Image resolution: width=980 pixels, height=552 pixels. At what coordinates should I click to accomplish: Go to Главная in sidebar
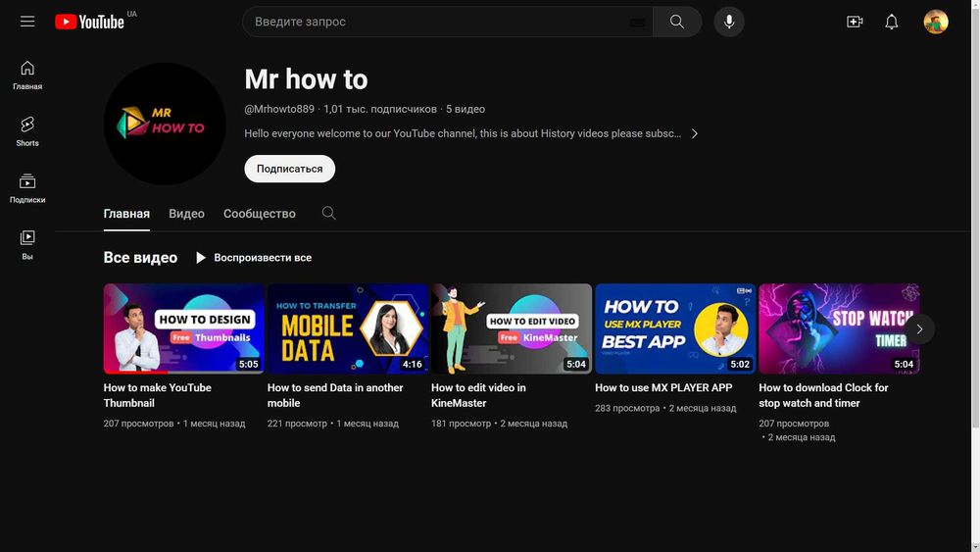click(x=27, y=75)
